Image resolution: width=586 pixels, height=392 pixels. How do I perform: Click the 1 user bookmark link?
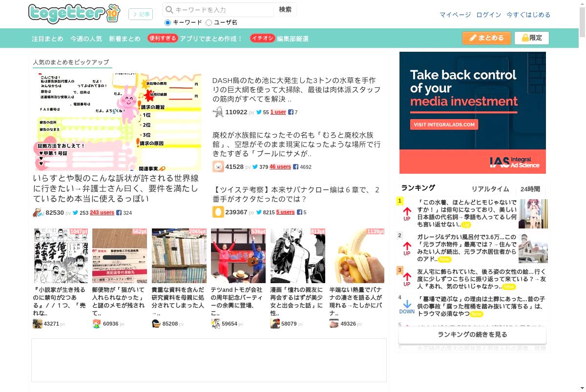click(278, 112)
